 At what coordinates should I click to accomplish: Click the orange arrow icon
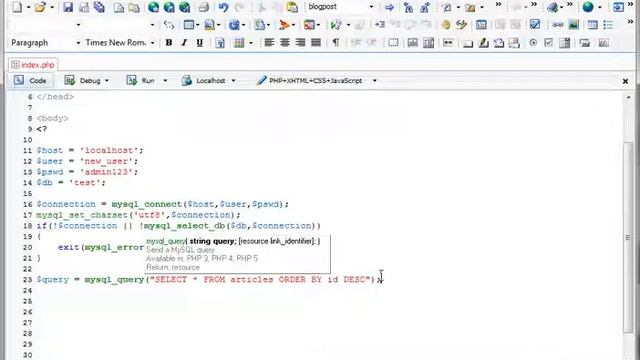pyautogui.click(x=284, y=25)
